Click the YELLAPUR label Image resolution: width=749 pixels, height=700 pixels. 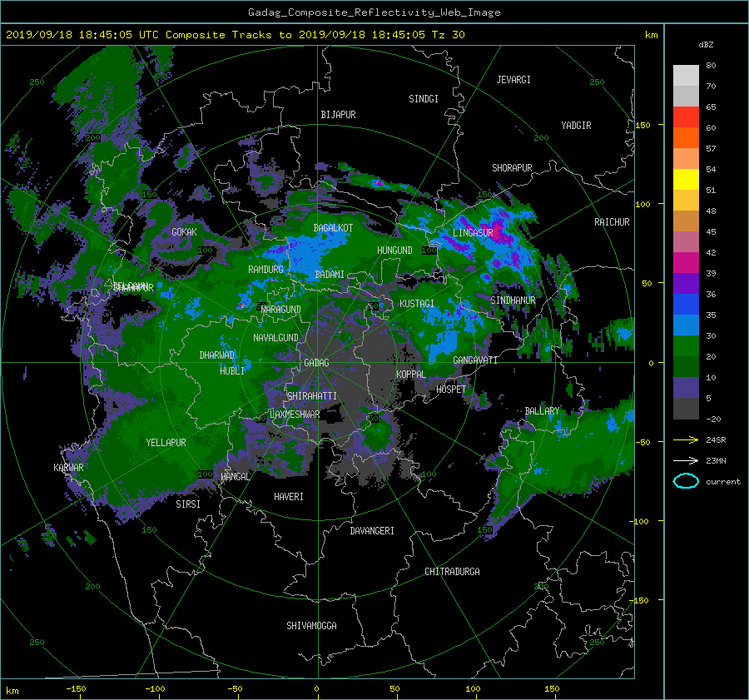[166, 443]
